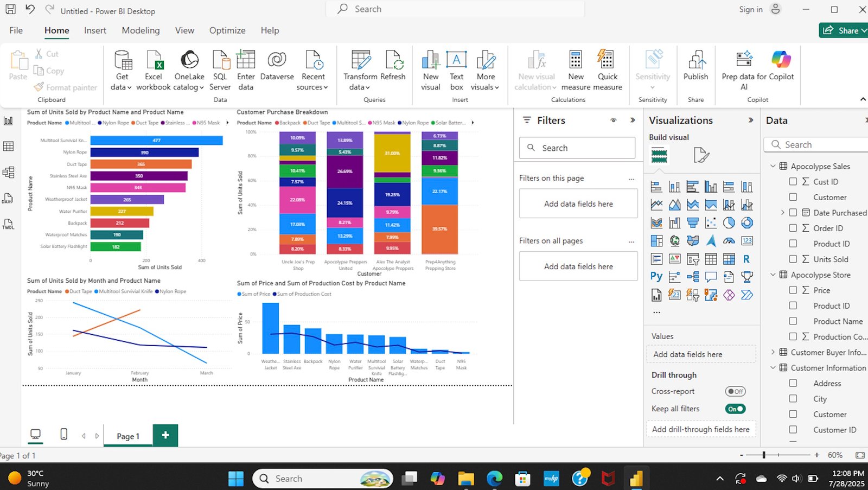Turn off the Keep all filters toggle
Screen dimensions: 868x490
(x=735, y=409)
